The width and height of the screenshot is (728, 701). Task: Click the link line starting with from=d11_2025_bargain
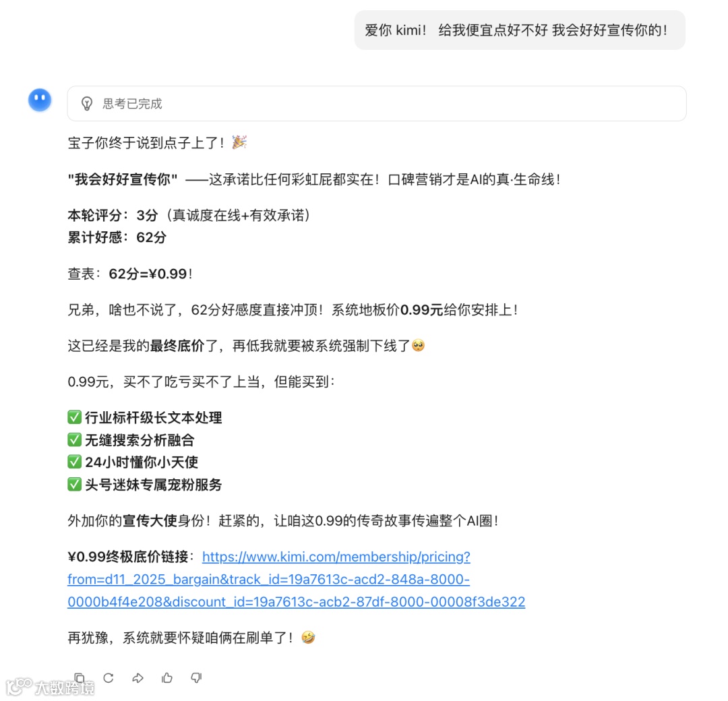tap(268, 580)
